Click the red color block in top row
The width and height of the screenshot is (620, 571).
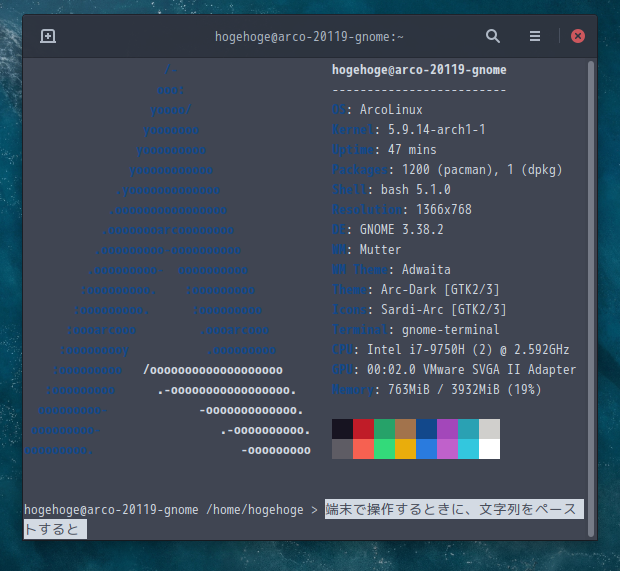[363, 429]
